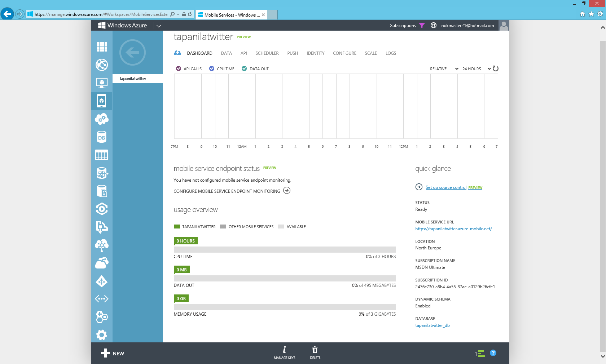606x364 pixels.
Task: Click nokmaster21@hotmail.com account name
Action: [467, 26]
